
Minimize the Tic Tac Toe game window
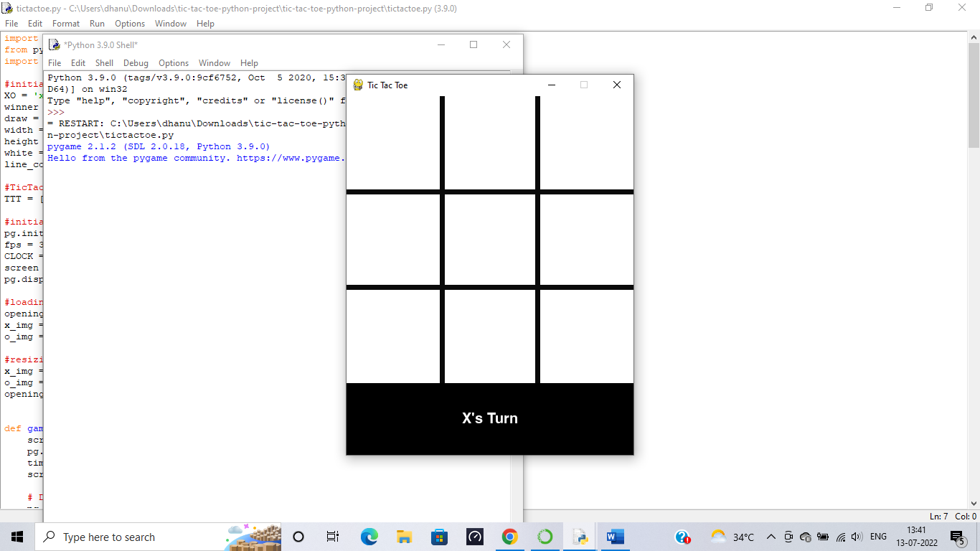[552, 85]
